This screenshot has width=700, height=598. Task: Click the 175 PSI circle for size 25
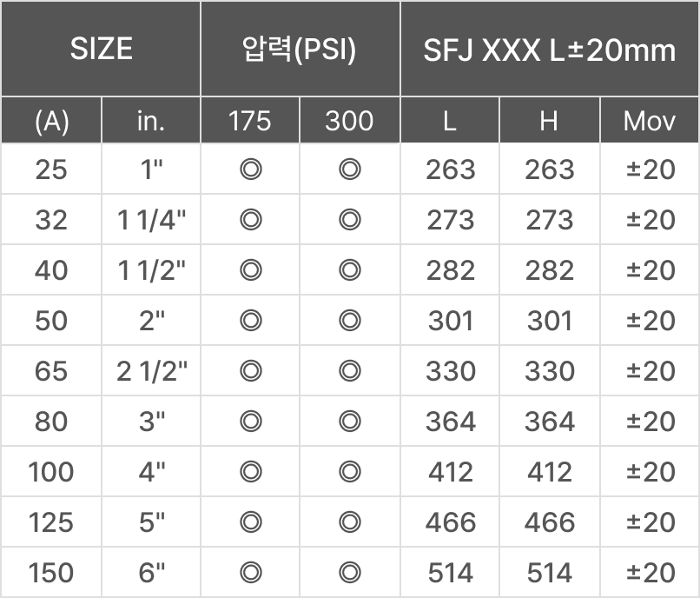click(251, 169)
